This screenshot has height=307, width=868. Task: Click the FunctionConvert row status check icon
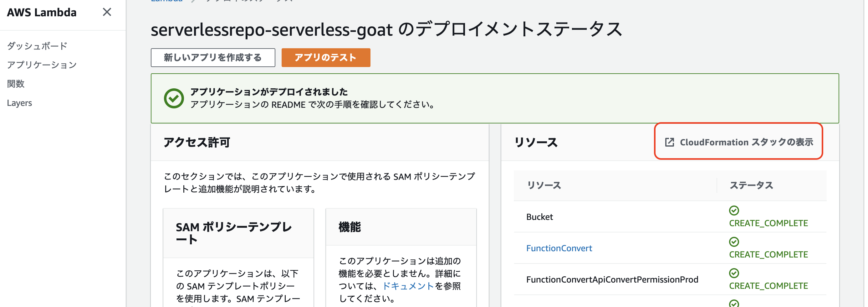(x=734, y=242)
